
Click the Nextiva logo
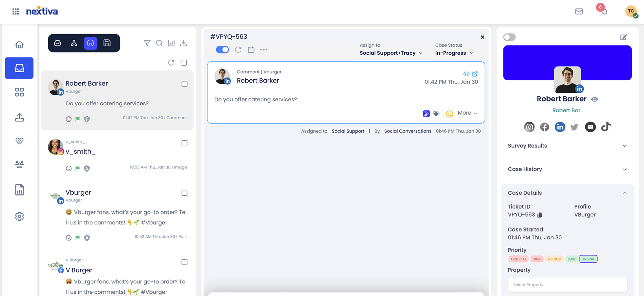coord(42,12)
